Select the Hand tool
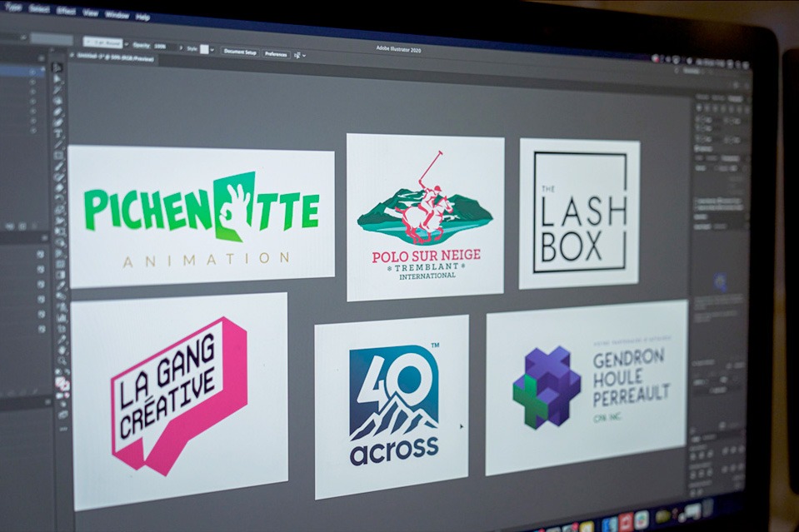 coord(62,351)
